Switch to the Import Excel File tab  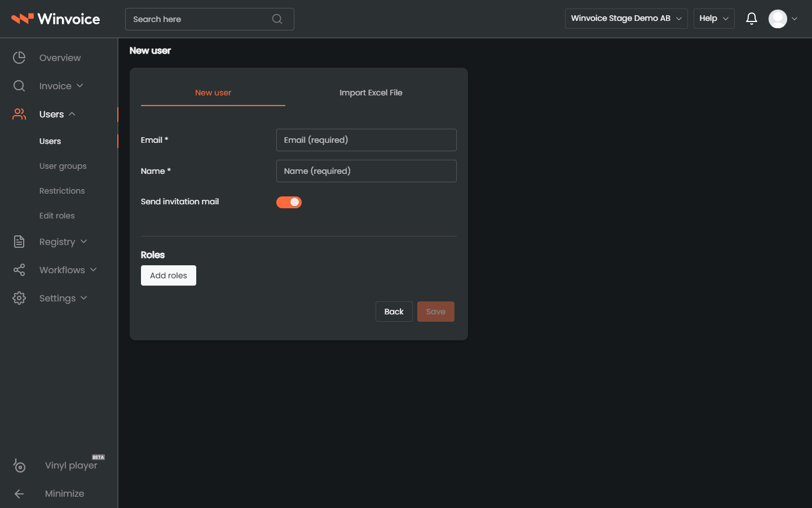tap(371, 93)
